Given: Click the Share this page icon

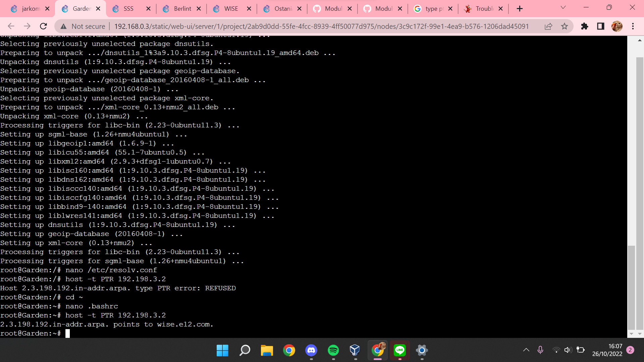Looking at the screenshot, I should click(x=549, y=26).
